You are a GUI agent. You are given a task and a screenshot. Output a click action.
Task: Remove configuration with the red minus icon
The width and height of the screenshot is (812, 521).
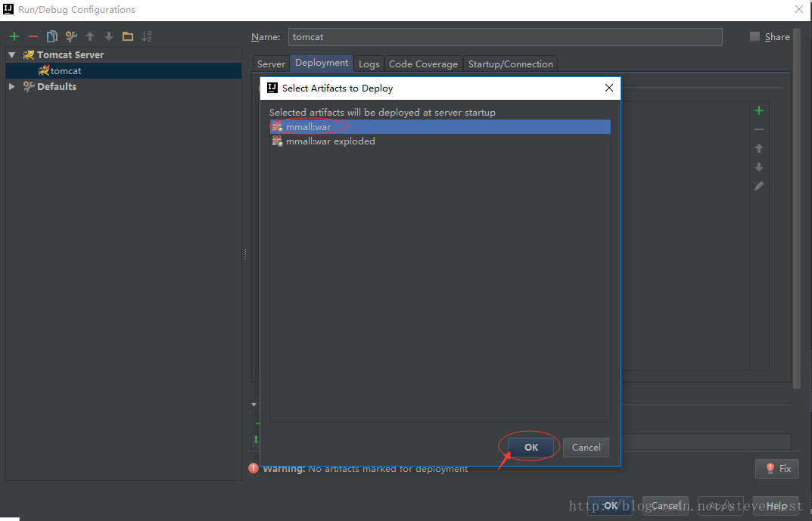[33, 36]
